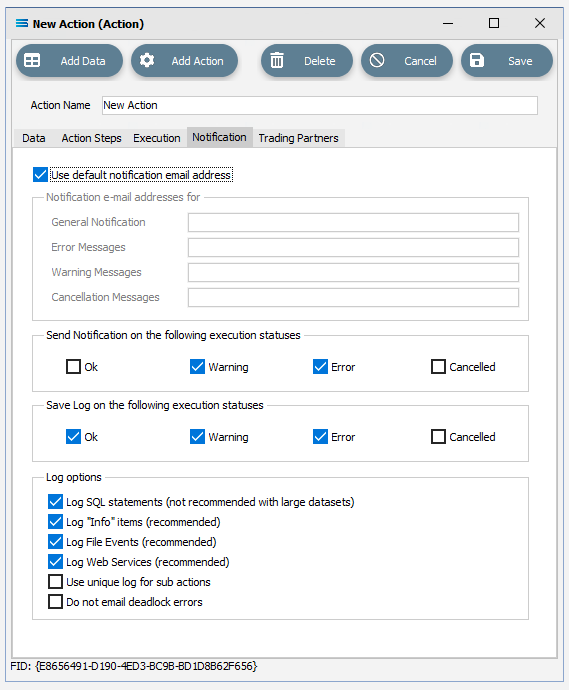
Task: Maximize the New Action window
Action: point(494,23)
